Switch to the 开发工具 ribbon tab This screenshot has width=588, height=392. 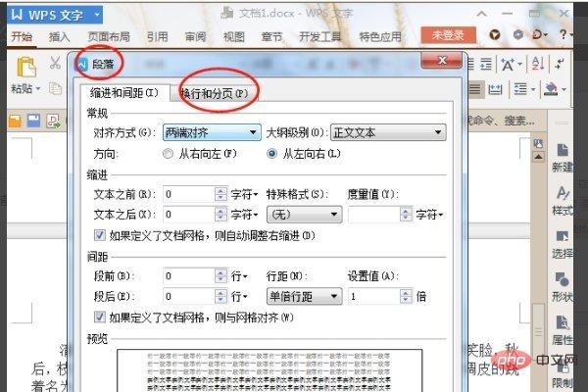(320, 37)
